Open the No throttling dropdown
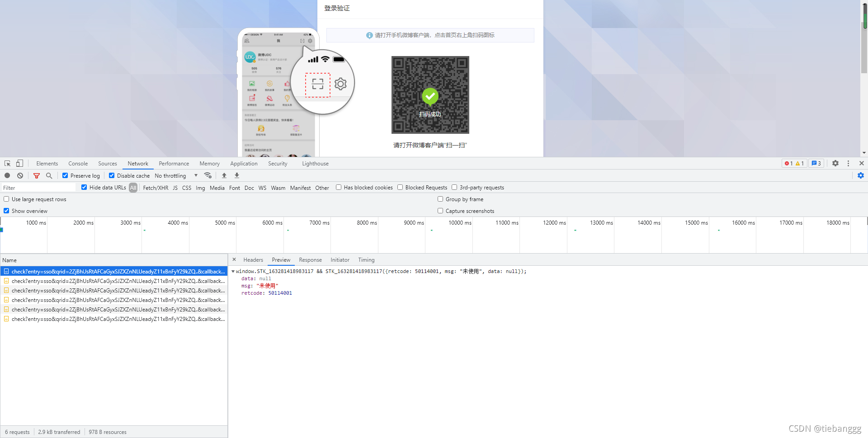This screenshot has width=868, height=438. (176, 176)
